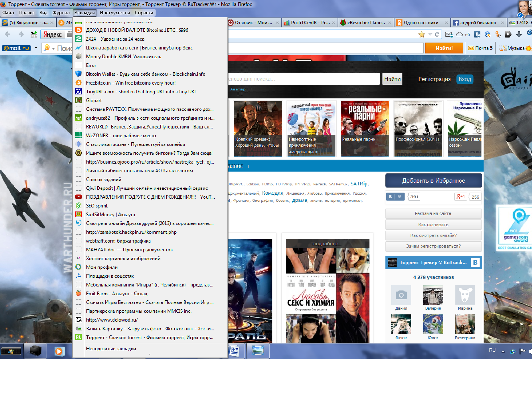This screenshot has height=399, width=532.
Task: Reload the page with the refresh icon
Action: [x=437, y=34]
